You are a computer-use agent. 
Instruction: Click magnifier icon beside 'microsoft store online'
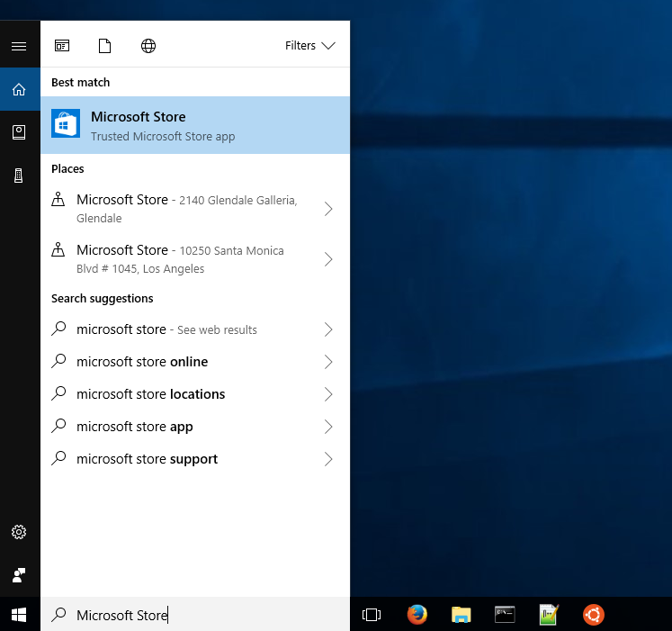point(58,361)
